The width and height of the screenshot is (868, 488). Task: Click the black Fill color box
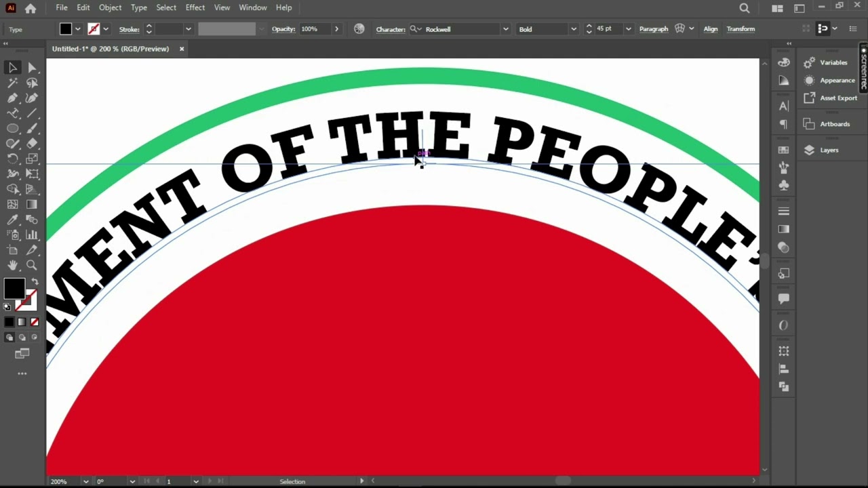(14, 289)
